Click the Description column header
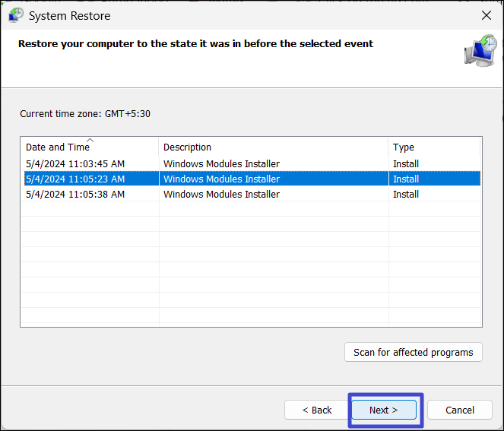Screen dimensions: 504x431 (x=187, y=147)
